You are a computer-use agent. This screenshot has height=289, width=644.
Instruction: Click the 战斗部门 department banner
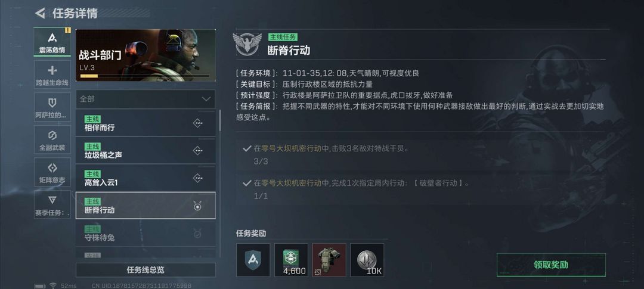point(145,55)
